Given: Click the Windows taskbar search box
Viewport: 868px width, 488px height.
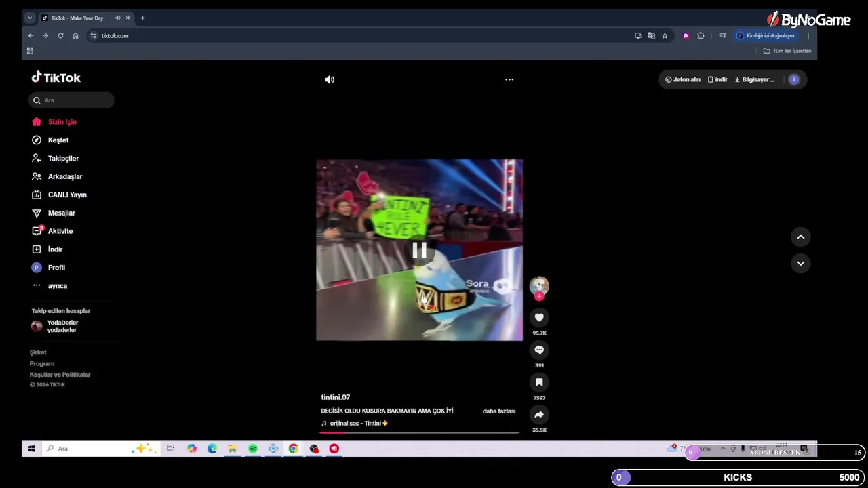Looking at the screenshot, I should (100, 449).
